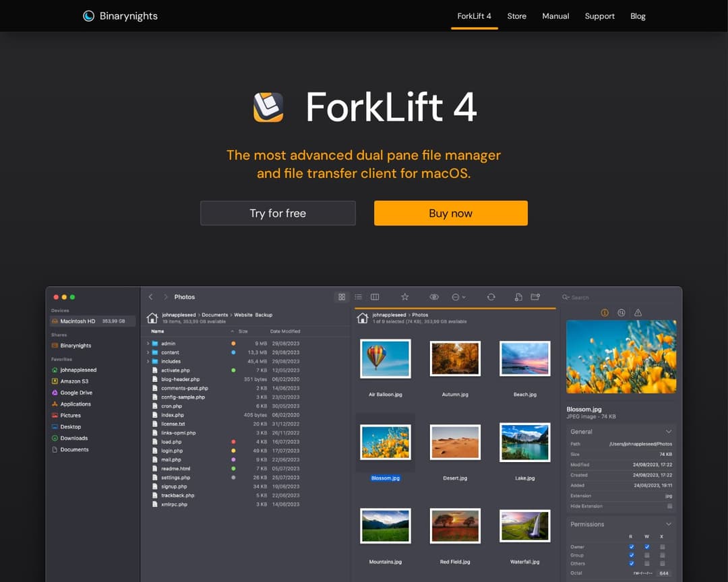Viewport: 728px width, 582px height.
Task: Open Google Drive favorite
Action: (72, 393)
